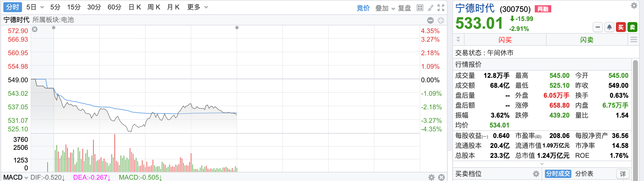Click the red 买 buy button
Screen dimensions: 644x181
click(x=621, y=27)
